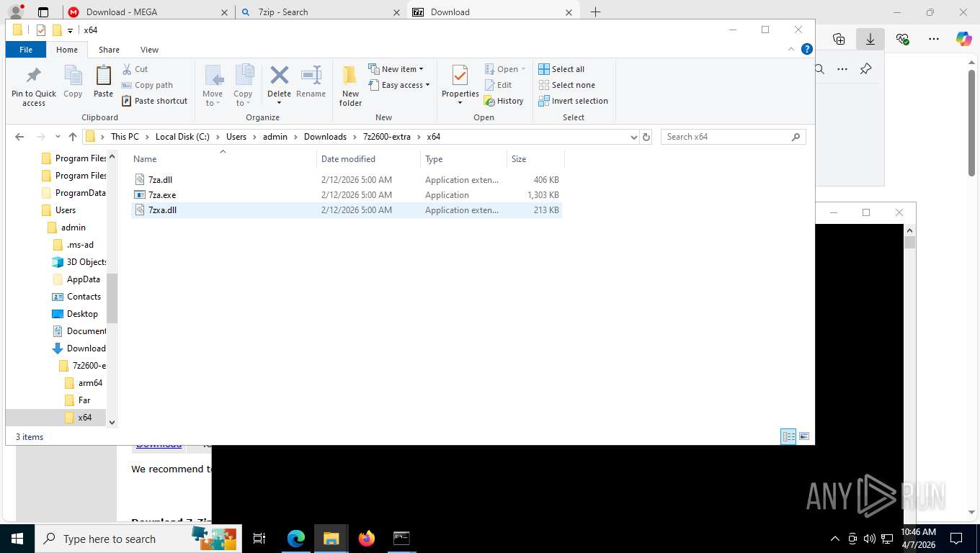Click Edit in the ribbon
The image size is (980, 553).
click(498, 85)
